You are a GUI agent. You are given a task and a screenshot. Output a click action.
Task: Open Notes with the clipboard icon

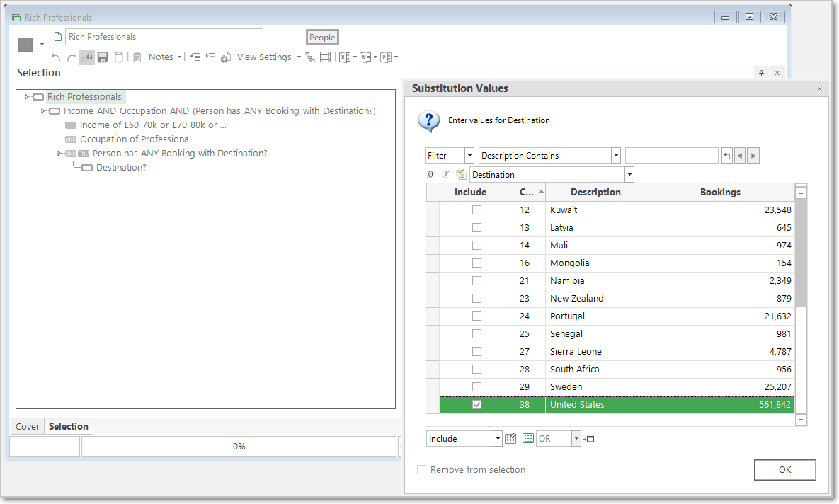tap(137, 57)
